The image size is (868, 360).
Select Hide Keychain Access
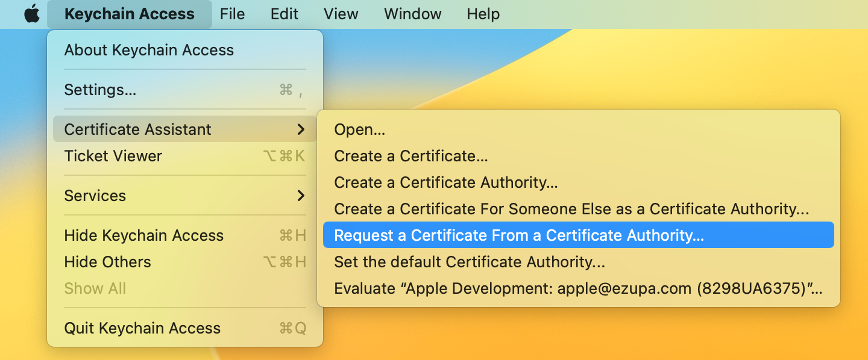185,235
